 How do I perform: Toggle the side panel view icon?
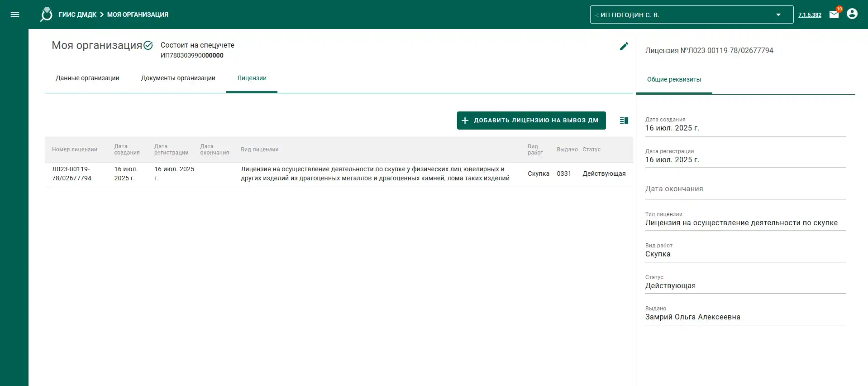(x=624, y=121)
